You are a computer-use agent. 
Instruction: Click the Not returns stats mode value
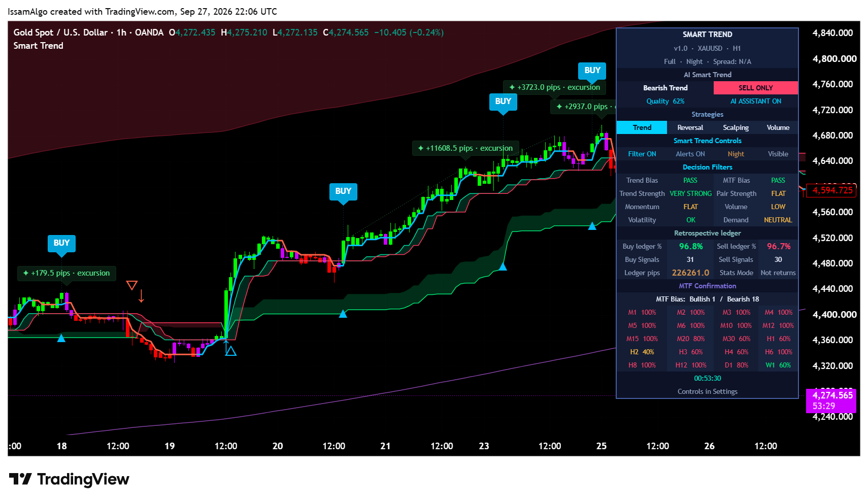click(778, 273)
